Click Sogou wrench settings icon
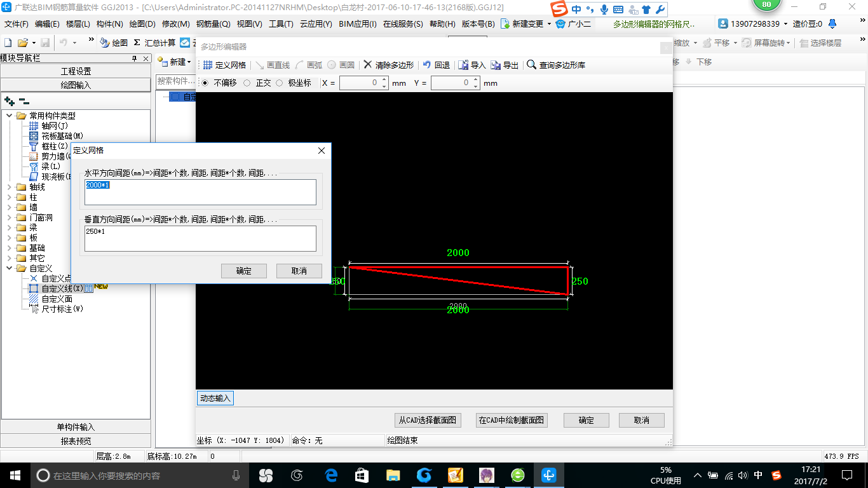The image size is (868, 488). pyautogui.click(x=660, y=10)
